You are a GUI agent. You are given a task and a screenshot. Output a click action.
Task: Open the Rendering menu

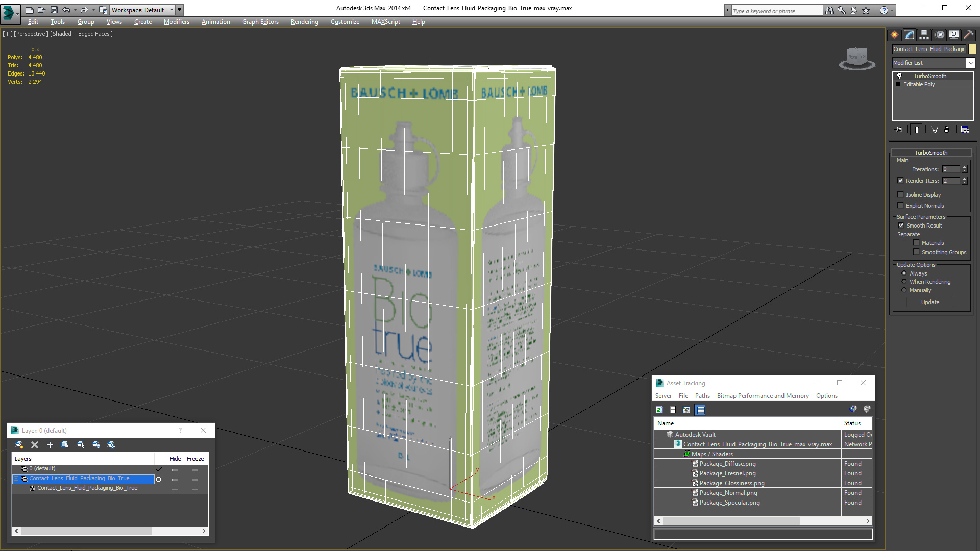304,22
